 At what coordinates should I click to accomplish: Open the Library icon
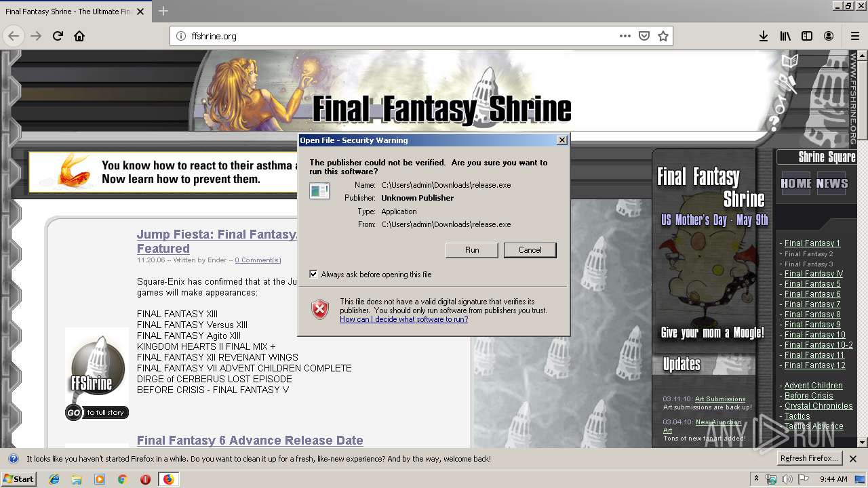785,36
